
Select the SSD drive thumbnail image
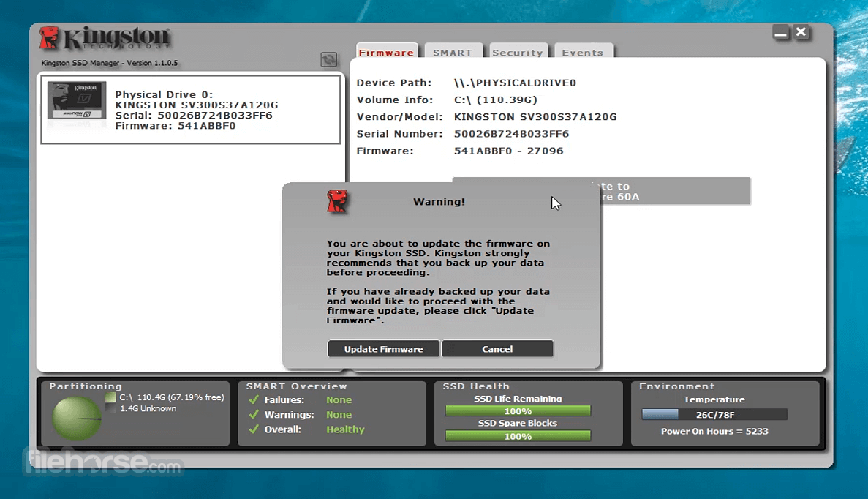coord(76,100)
